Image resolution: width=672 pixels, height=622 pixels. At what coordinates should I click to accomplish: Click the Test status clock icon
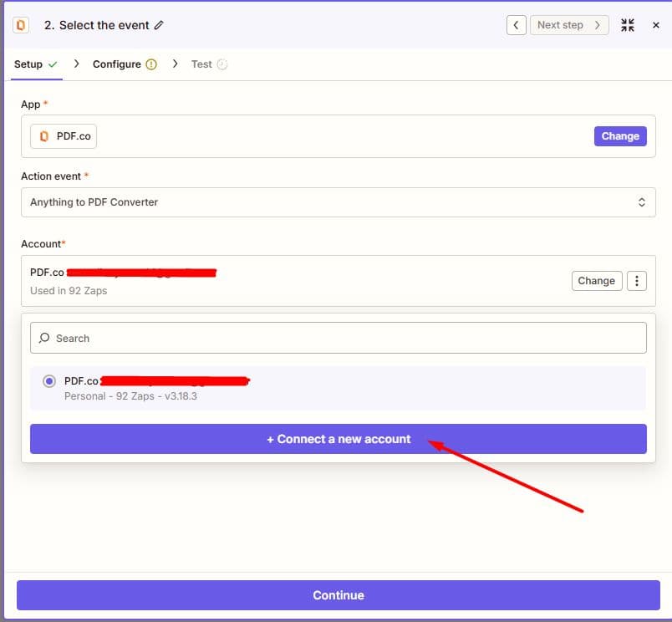222,64
